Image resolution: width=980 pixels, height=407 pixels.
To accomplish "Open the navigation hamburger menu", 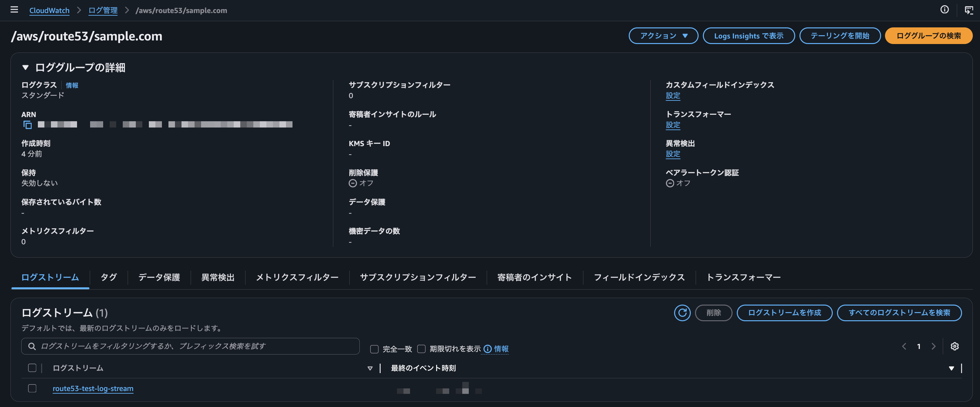I will (14, 10).
